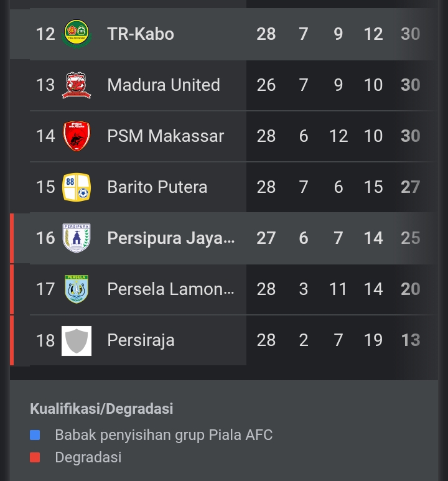Open the Madura United team page
The image size is (448, 481).
pos(163,85)
